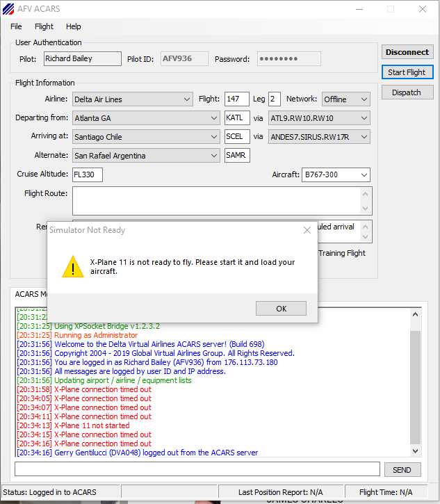Click the Pilot name field Richard Bailey
Screen dimensions: 440x504
tap(83, 59)
